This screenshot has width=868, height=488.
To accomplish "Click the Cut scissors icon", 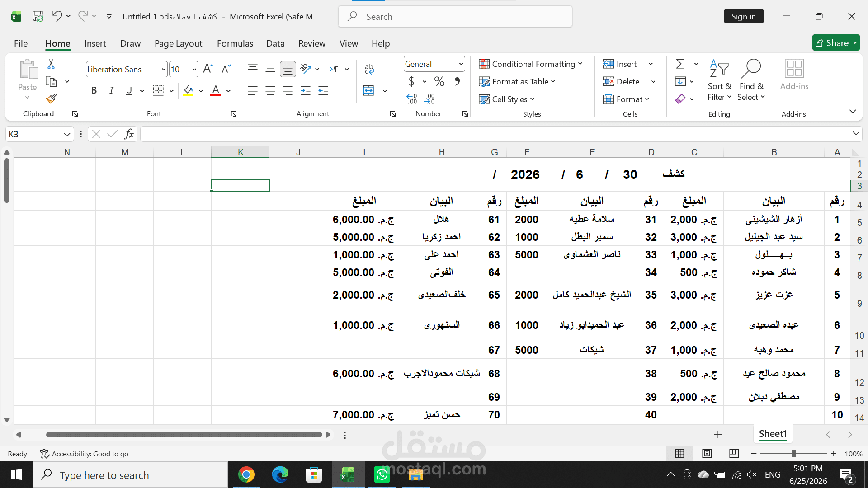I will point(51,64).
